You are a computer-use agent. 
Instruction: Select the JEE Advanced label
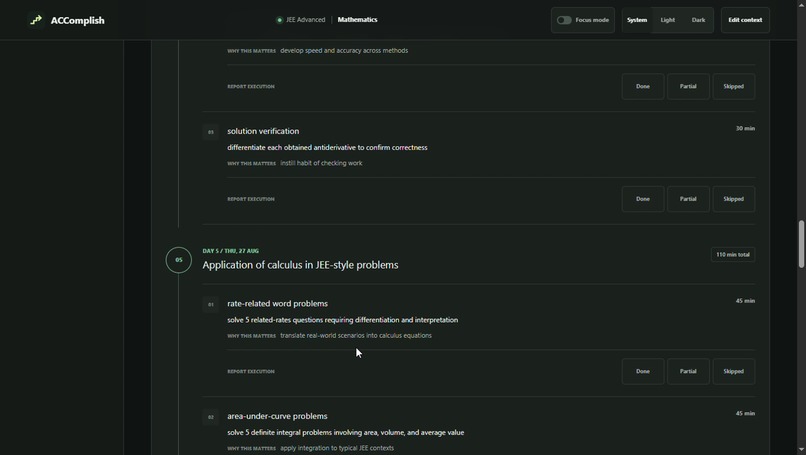305,20
